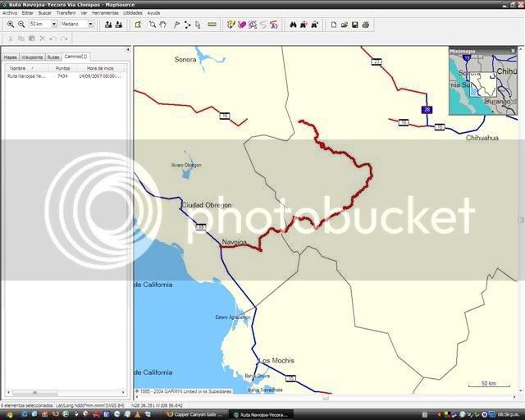Sort tracks by Nombre column header
The width and height of the screenshot is (525, 420).
point(18,68)
